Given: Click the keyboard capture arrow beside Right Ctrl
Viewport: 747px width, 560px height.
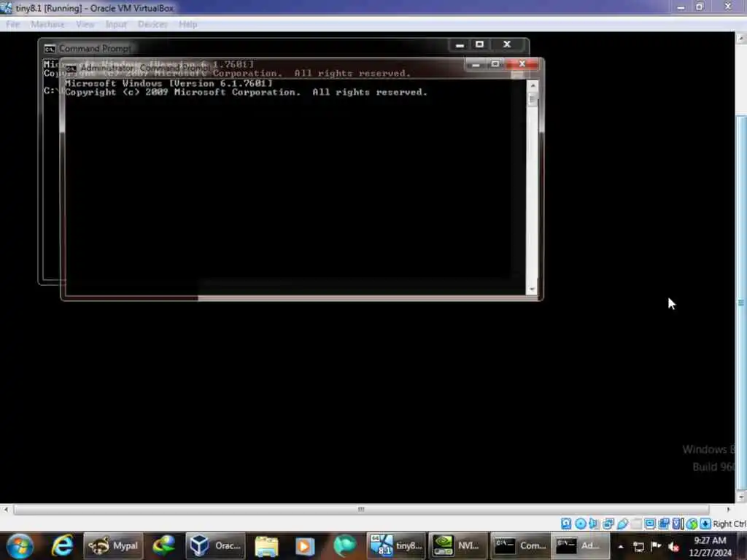Looking at the screenshot, I should (x=705, y=524).
